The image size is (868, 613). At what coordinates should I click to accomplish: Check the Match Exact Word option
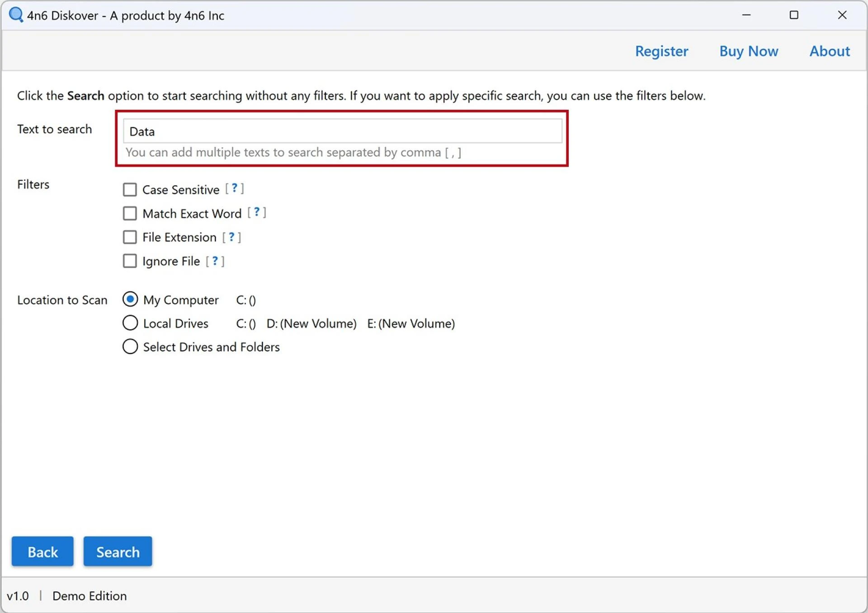[x=130, y=213]
